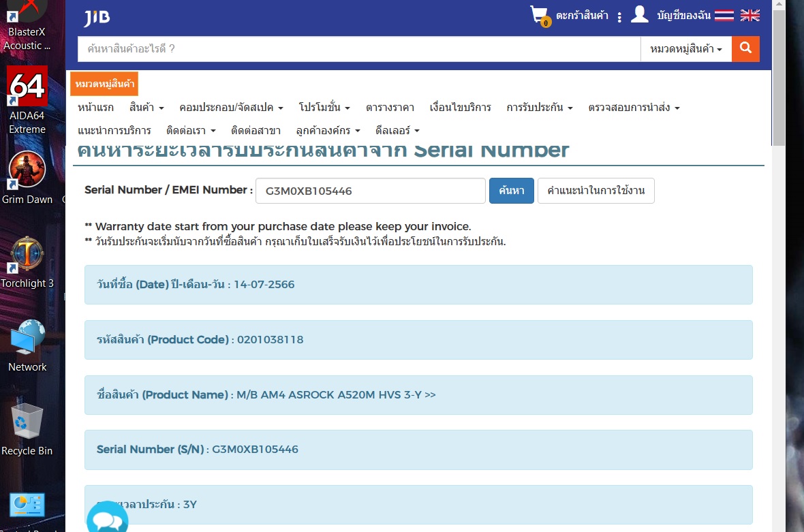
Task: Open the ติดต่อสาขา branch contact page
Action: click(256, 131)
